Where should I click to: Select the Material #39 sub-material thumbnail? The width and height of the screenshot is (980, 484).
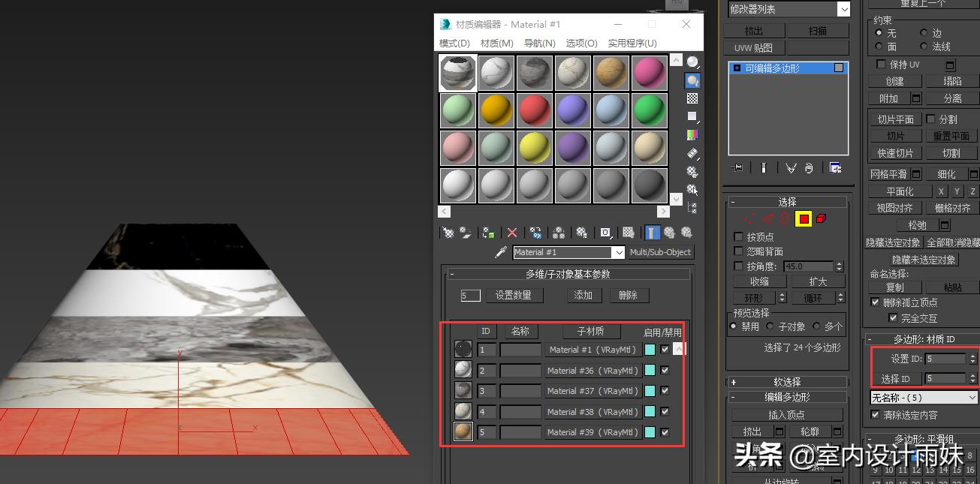coord(463,431)
